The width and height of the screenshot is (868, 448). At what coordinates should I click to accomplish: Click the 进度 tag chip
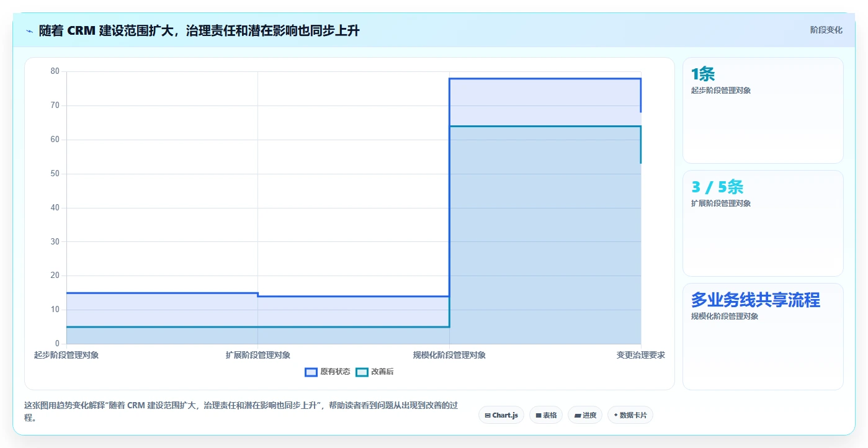coord(585,415)
